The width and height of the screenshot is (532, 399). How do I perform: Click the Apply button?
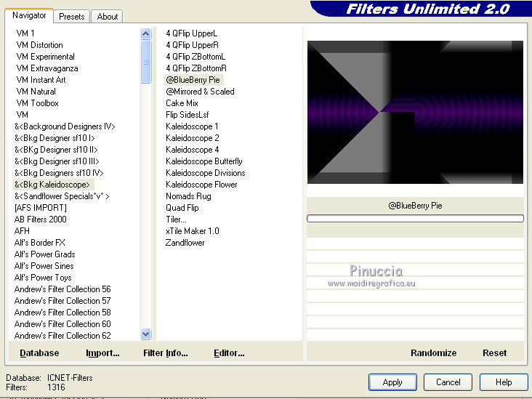click(392, 382)
